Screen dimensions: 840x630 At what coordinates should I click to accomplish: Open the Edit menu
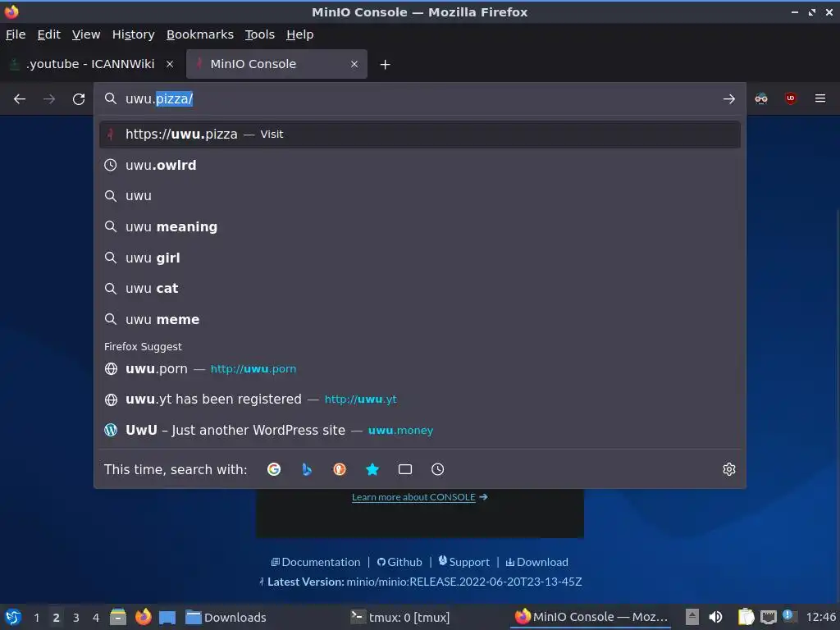(48, 34)
